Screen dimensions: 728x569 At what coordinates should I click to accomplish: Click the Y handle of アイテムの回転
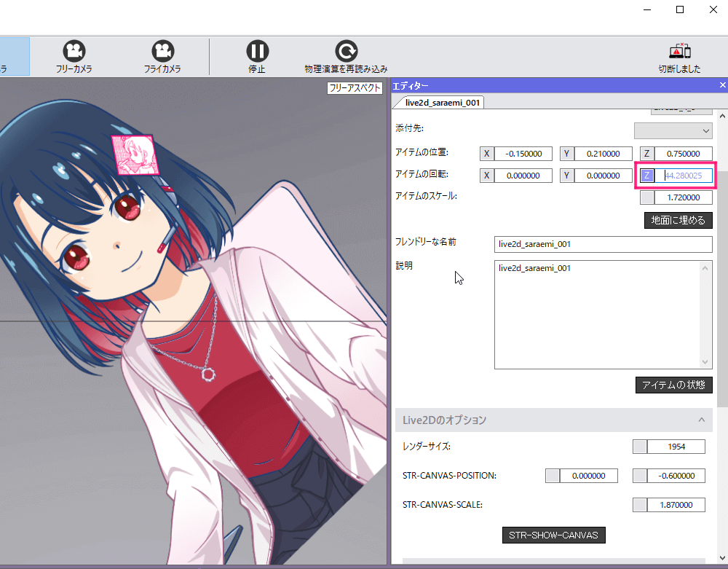(x=566, y=176)
